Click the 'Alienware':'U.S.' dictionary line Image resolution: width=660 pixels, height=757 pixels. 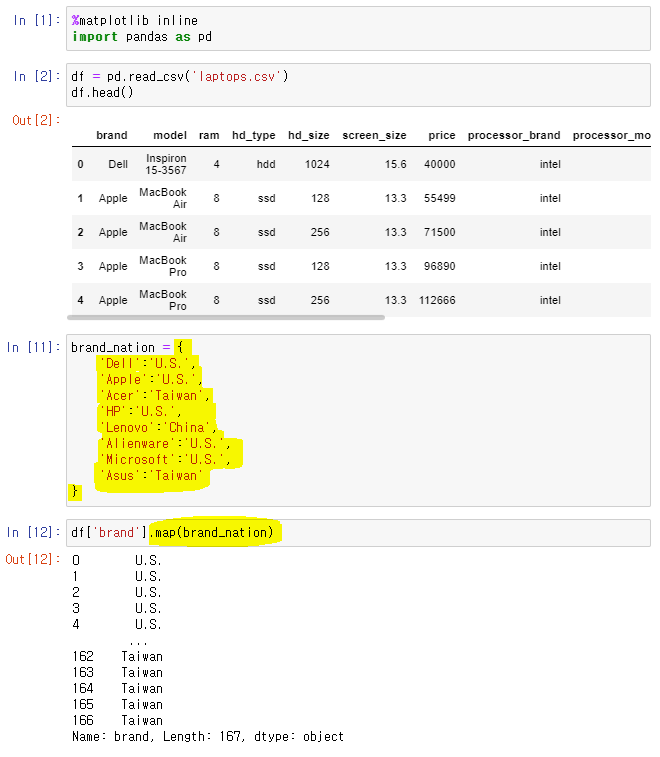(165, 443)
